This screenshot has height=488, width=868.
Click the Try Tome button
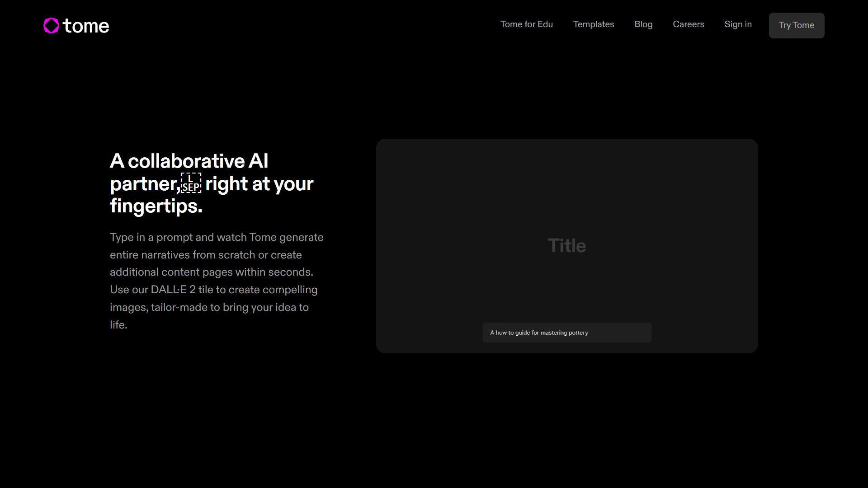point(796,25)
